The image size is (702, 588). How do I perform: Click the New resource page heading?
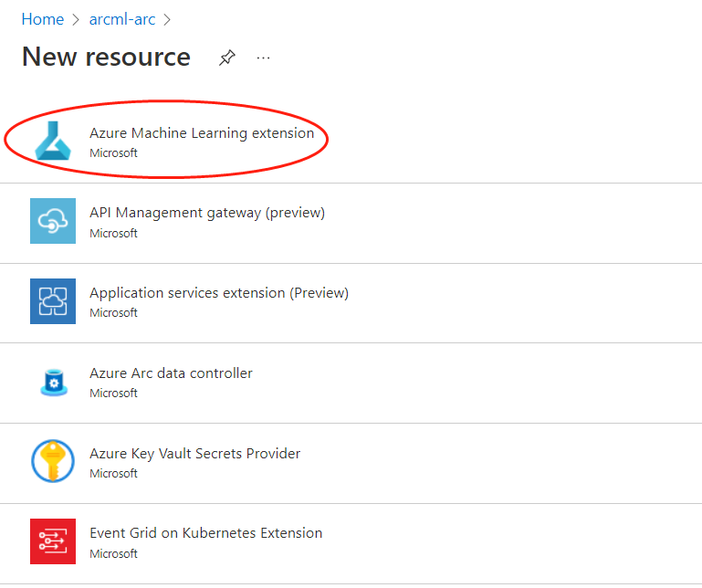point(106,57)
